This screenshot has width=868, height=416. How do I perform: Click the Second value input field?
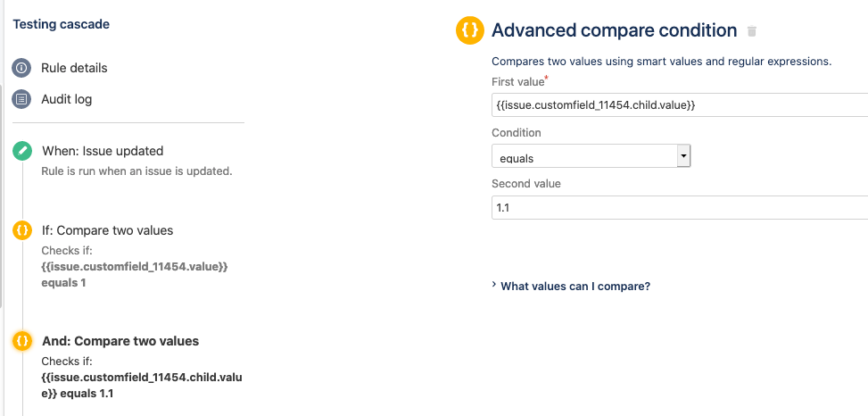click(x=678, y=208)
